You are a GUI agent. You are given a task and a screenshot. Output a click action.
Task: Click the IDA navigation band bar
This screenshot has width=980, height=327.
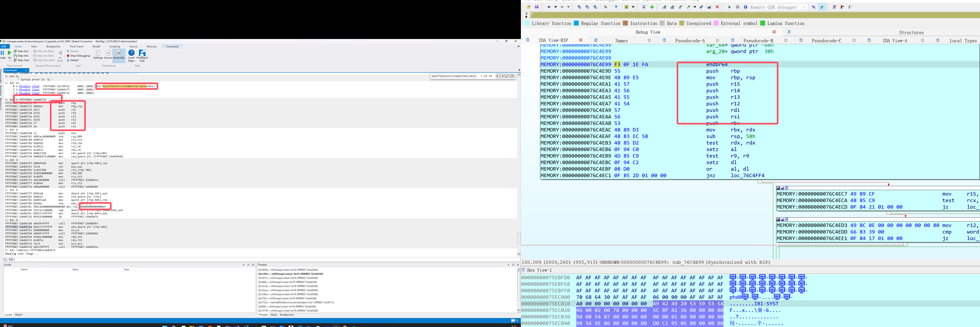[755, 15]
